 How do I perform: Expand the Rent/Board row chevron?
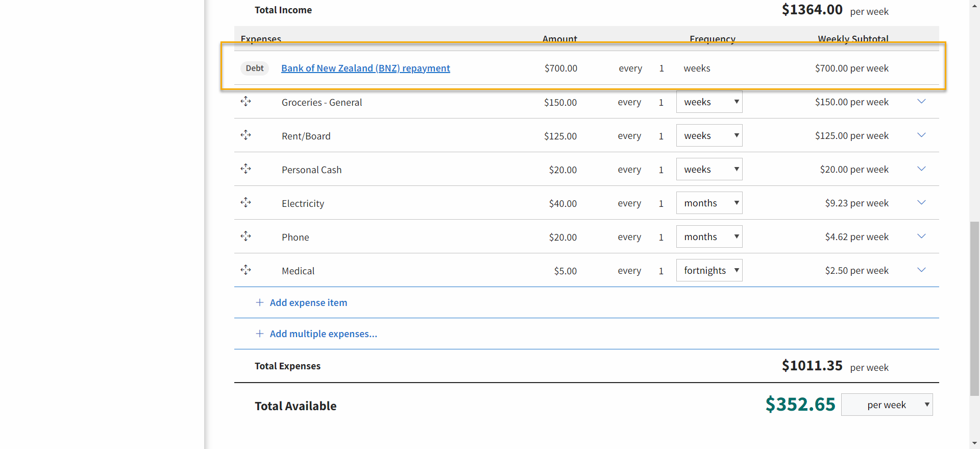[921, 135]
